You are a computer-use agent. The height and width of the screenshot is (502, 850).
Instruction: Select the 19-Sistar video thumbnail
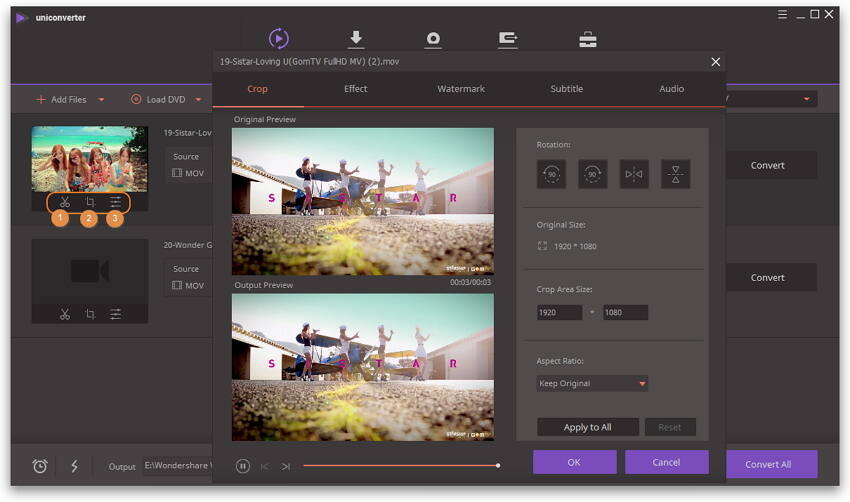coord(89,159)
